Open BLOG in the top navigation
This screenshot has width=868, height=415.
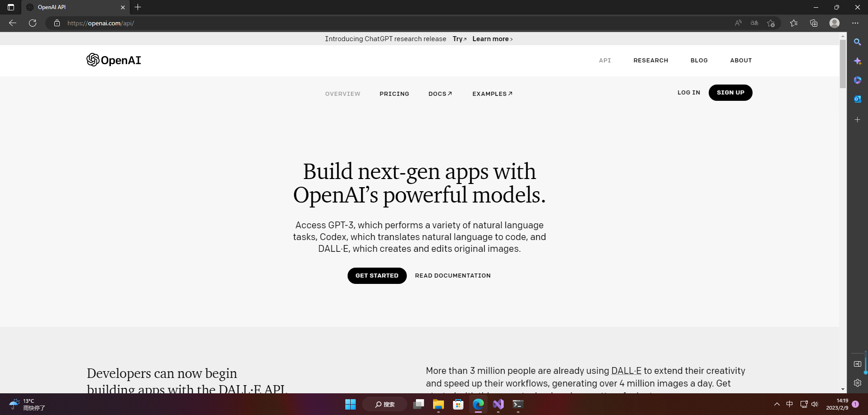(699, 61)
